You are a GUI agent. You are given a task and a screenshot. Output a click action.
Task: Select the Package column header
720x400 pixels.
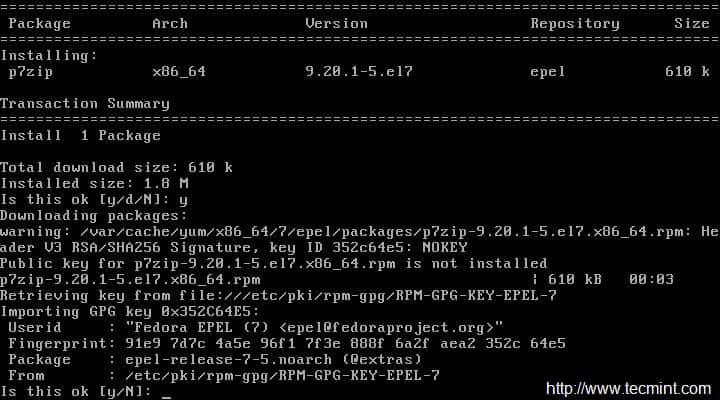[39, 24]
